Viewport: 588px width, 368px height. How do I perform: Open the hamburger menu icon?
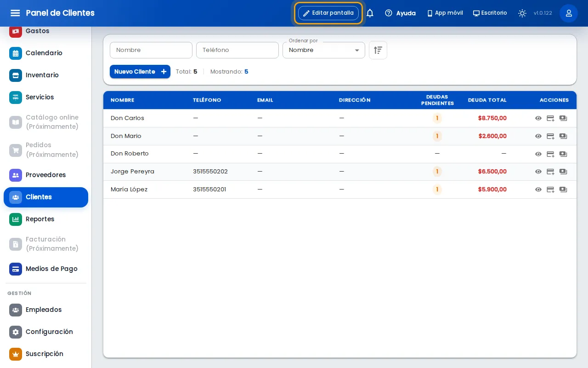click(15, 13)
